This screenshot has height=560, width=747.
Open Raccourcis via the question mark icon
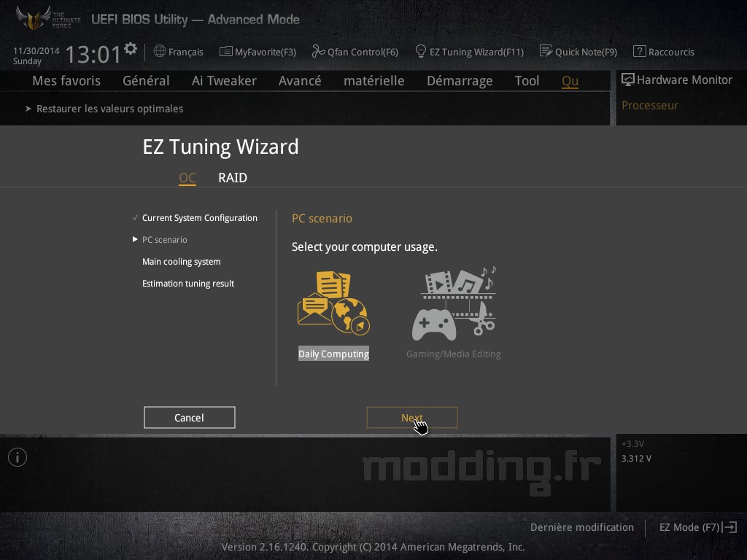click(639, 51)
